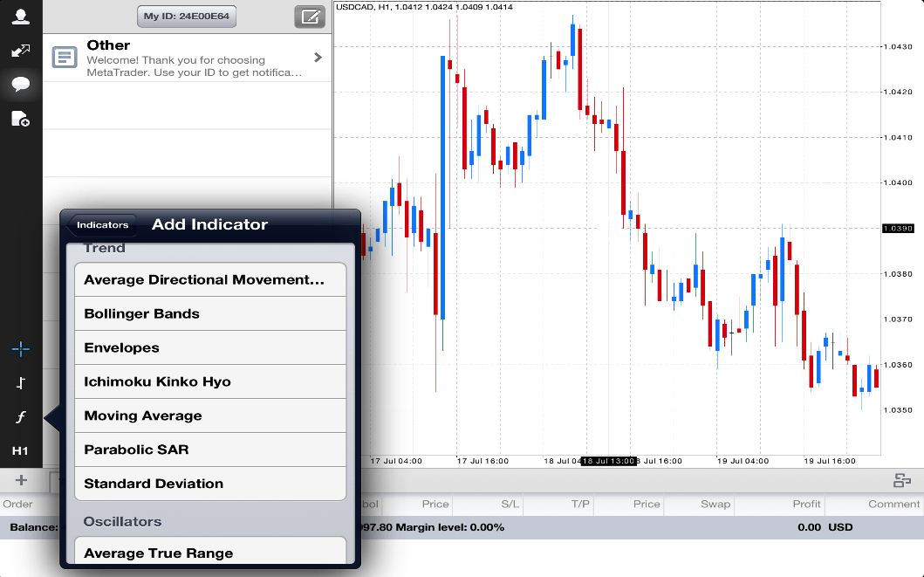Click the Profit column header
Screen dimensions: 924x577
click(806, 504)
